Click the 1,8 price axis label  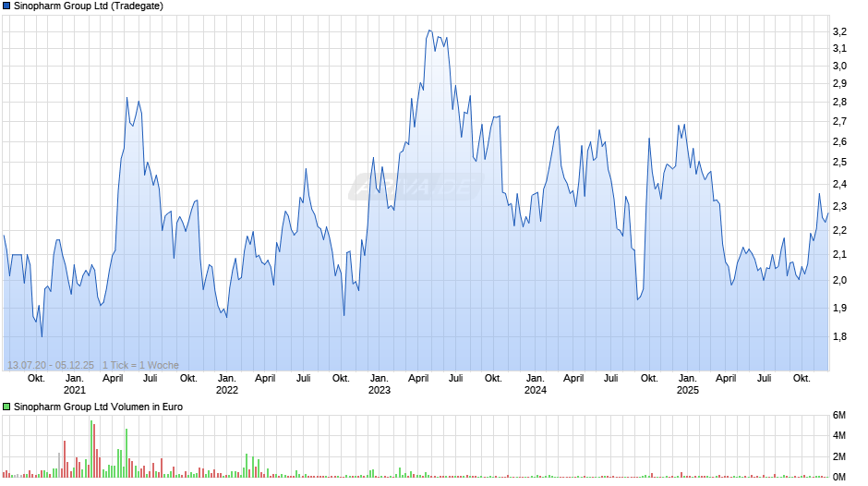[x=839, y=336]
